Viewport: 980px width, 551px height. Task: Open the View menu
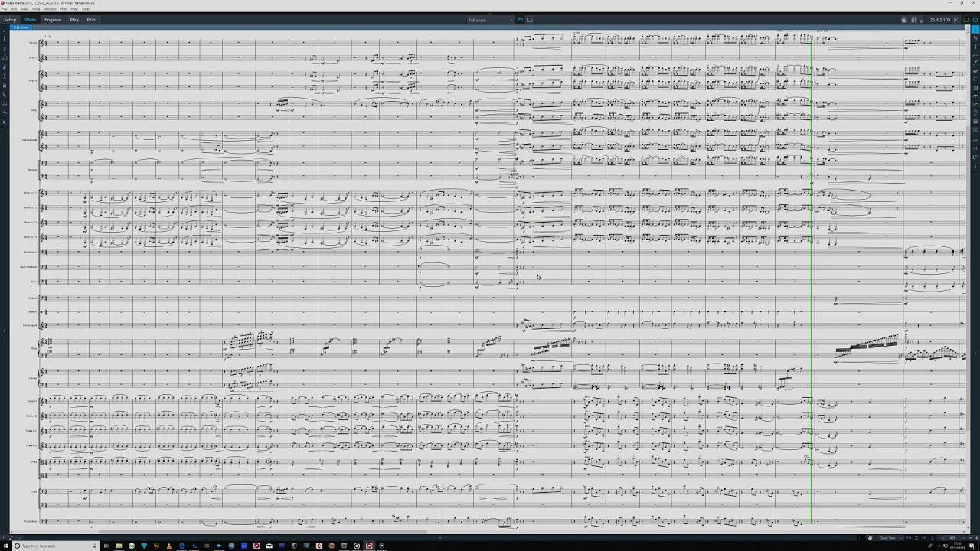(x=24, y=9)
